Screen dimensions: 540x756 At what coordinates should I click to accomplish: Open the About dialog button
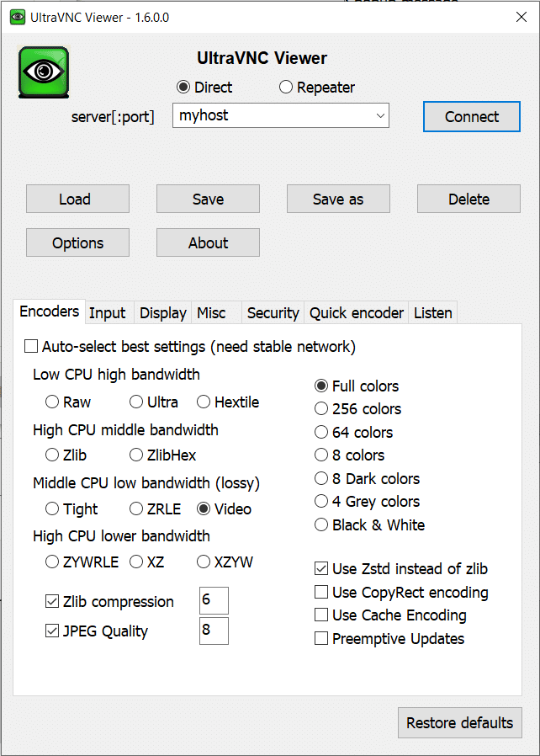(208, 242)
